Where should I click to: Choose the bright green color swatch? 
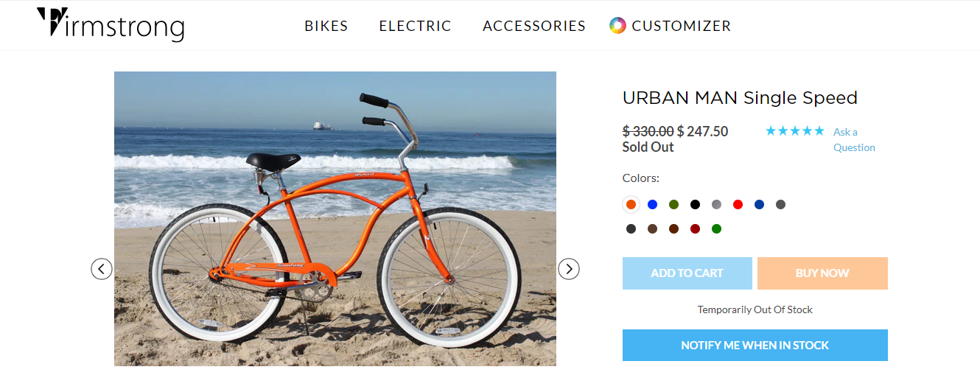tap(716, 228)
